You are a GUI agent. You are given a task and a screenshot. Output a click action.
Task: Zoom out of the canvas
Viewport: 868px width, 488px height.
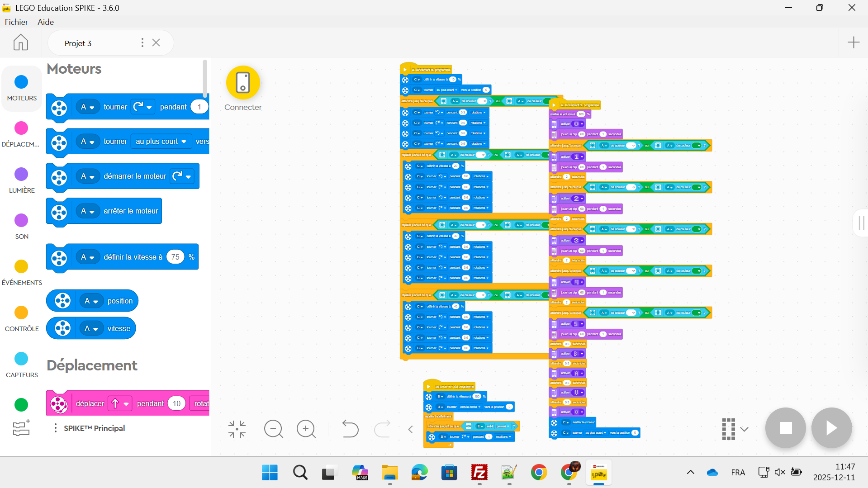pyautogui.click(x=273, y=429)
